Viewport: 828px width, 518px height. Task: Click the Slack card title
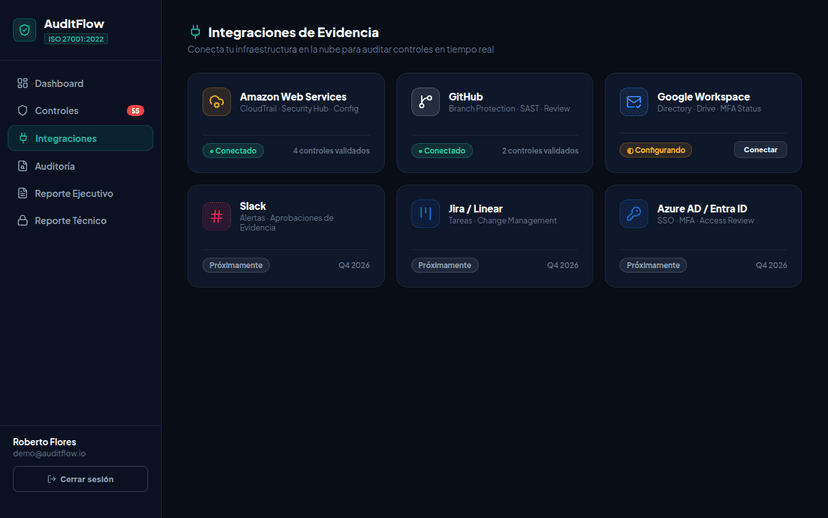pyautogui.click(x=253, y=206)
